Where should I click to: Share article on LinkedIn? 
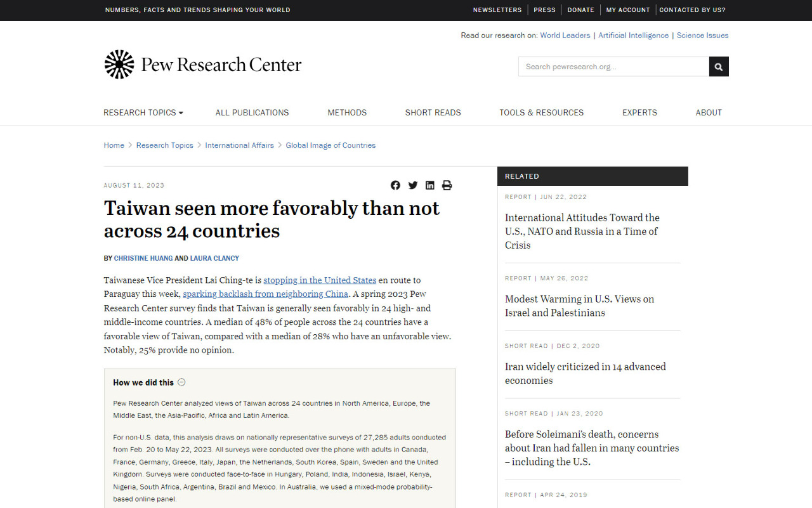coord(430,185)
